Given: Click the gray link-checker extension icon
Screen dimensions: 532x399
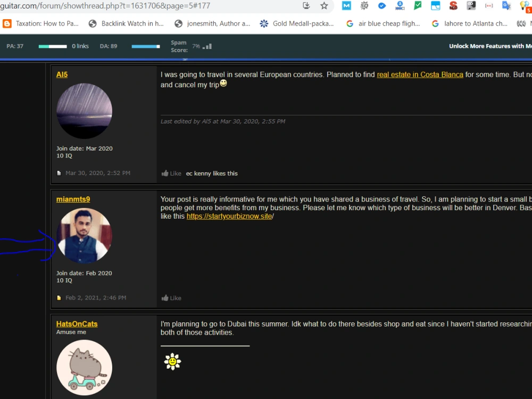Looking at the screenshot, I should pyautogui.click(x=471, y=5).
